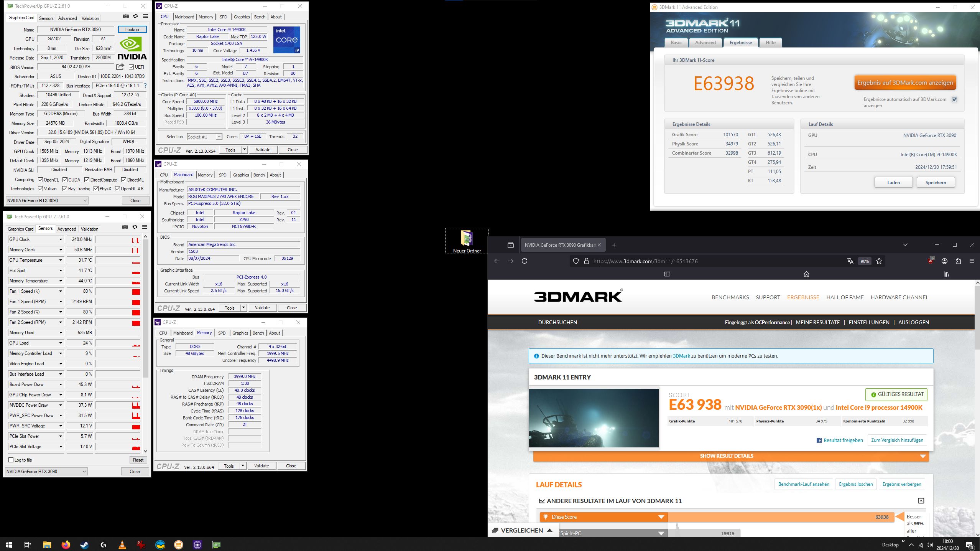
Task: Click the BIOS export share icon in GPU-Z
Action: [120, 67]
